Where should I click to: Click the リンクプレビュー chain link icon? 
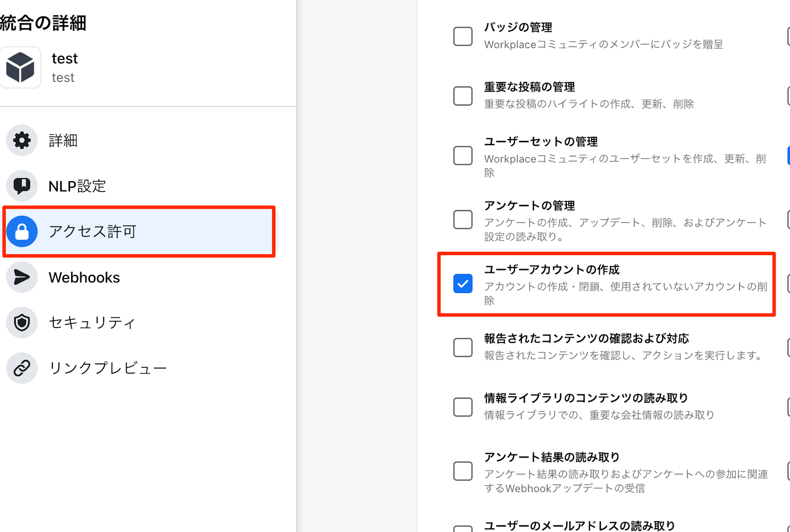point(22,368)
